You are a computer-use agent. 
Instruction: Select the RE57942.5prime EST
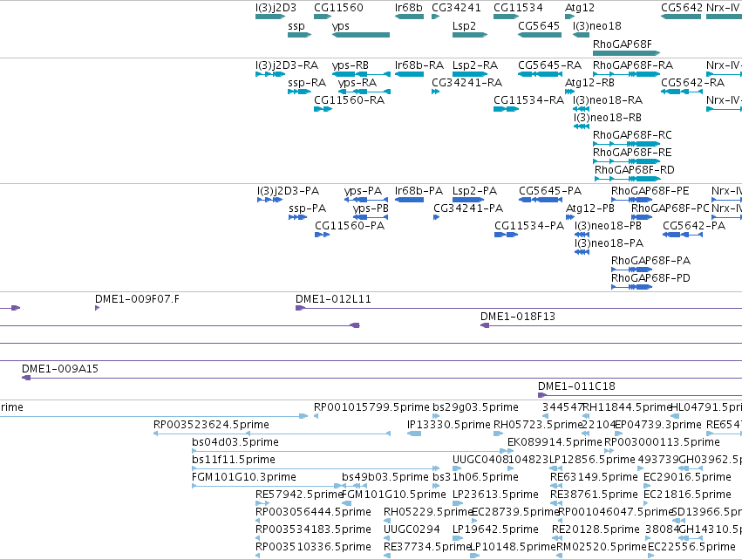pos(262,503)
